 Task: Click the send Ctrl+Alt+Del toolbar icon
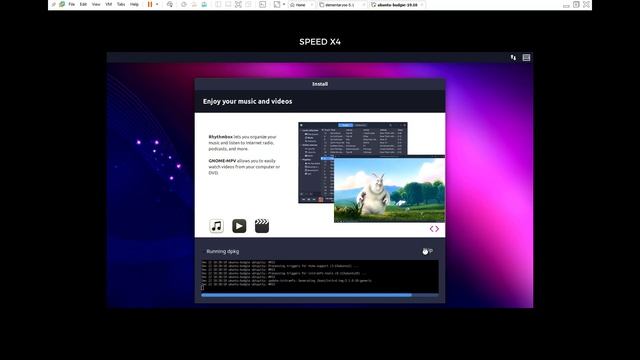(170, 4)
